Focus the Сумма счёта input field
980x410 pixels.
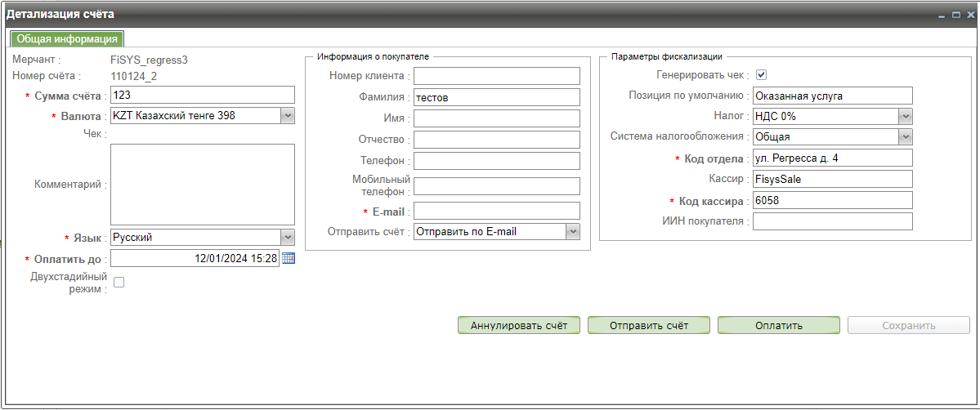202,96
